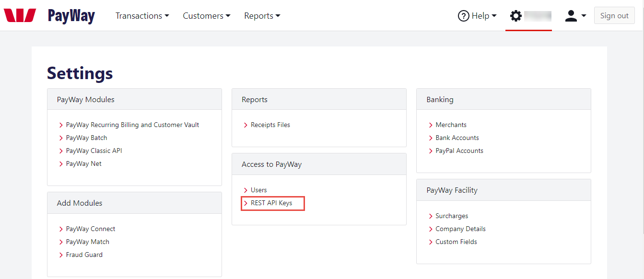Click the Access to PayWay panel header
The width and height of the screenshot is (644, 279).
(x=319, y=164)
